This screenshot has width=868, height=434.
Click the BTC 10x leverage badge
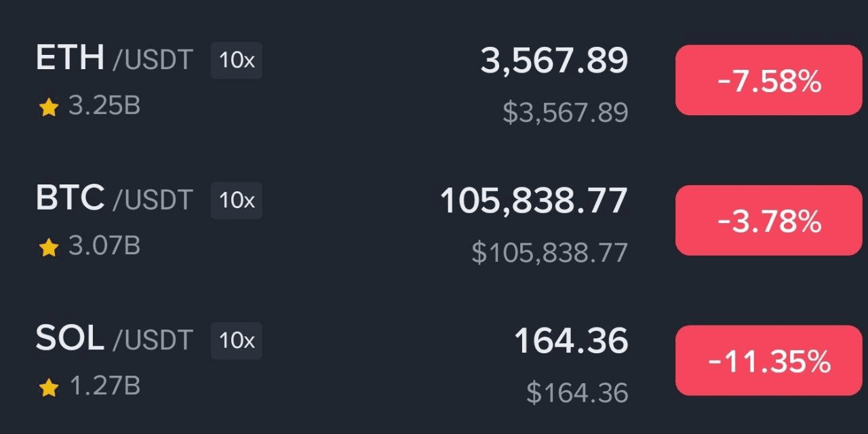[237, 201]
